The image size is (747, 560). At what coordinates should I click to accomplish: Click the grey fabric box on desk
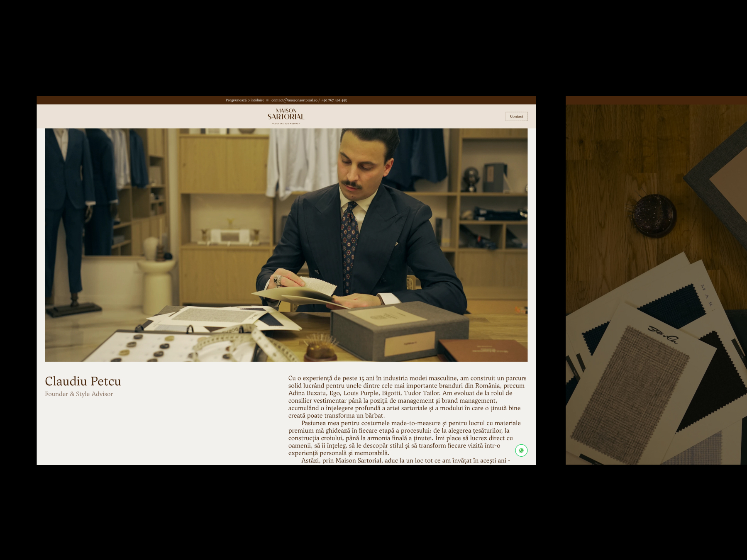[x=398, y=332]
